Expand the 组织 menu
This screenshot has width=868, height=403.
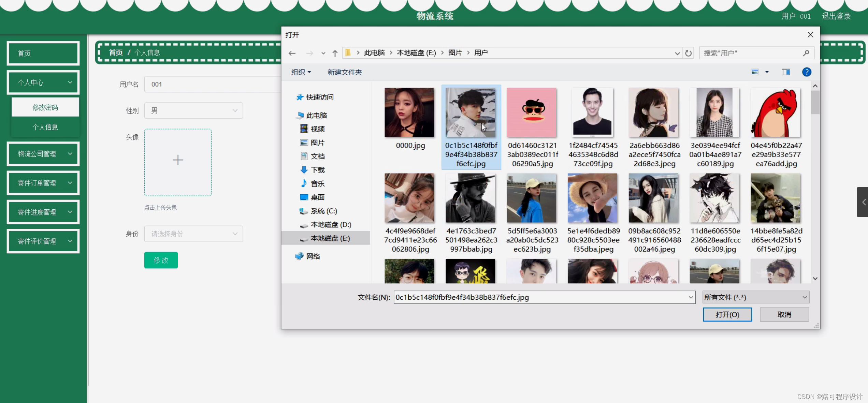[301, 72]
